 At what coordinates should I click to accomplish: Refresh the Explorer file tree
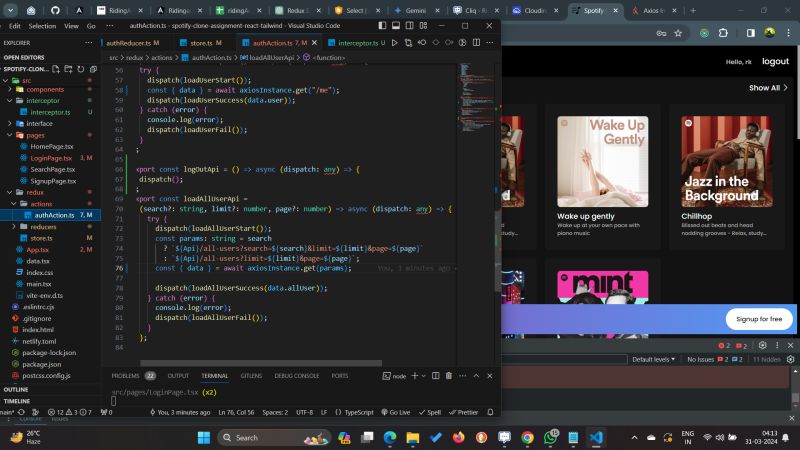81,69
